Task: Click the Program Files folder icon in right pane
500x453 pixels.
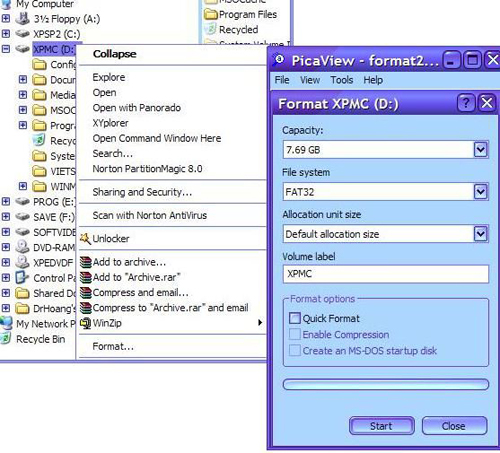Action: [211, 15]
